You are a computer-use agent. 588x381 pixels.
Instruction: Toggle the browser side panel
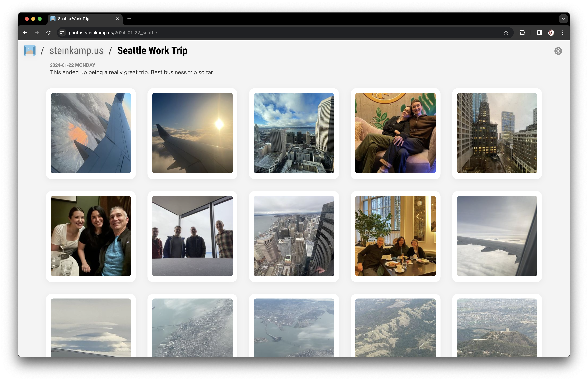(x=539, y=33)
